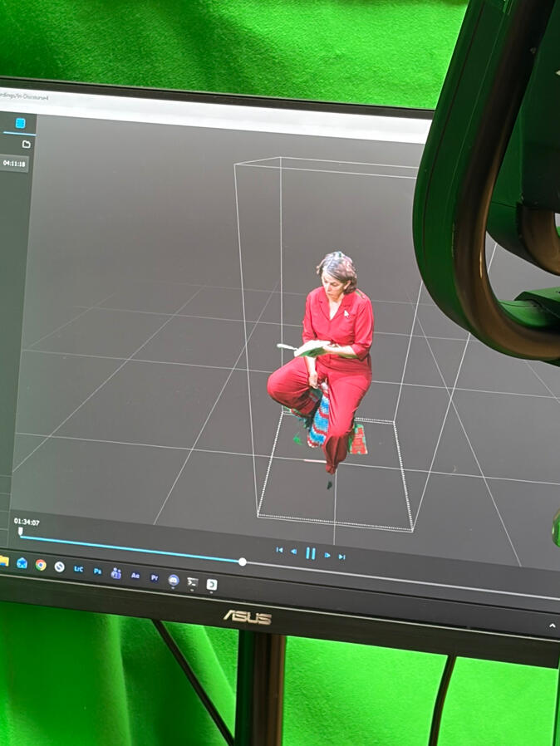Open Lightroom Classic from the taskbar
This screenshot has height=746, width=560.
click(x=78, y=569)
